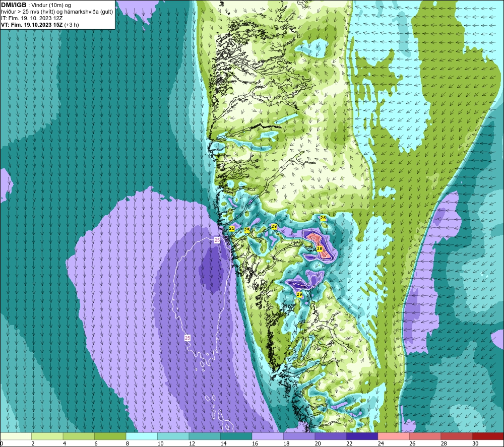
Task: Select the 'hviður > 25 m/s (hvítt)' legend line
Action: click(28, 12)
